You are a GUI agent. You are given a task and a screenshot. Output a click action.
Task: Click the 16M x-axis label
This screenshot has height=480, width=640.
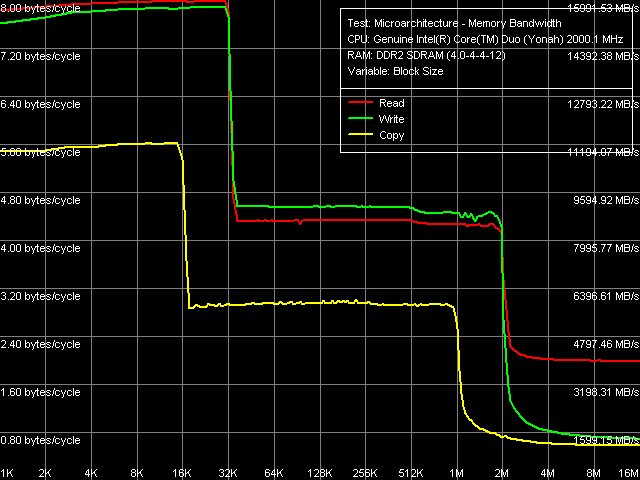627,472
